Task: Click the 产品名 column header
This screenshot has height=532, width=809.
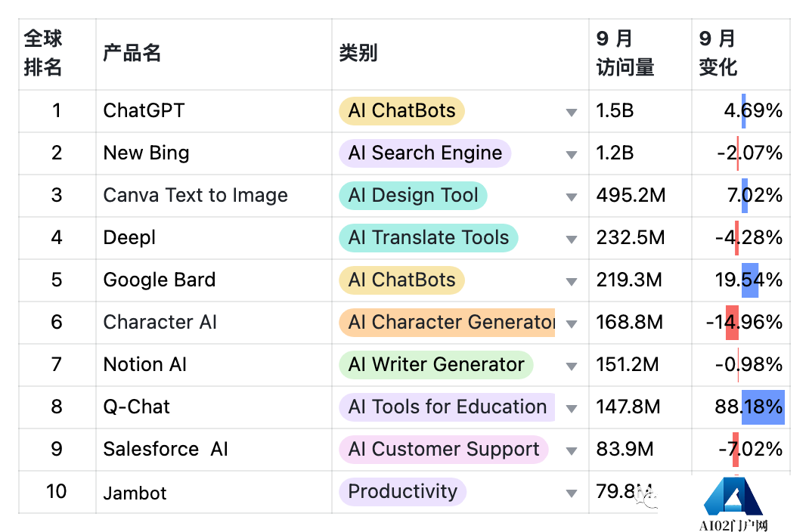Action: tap(132, 53)
